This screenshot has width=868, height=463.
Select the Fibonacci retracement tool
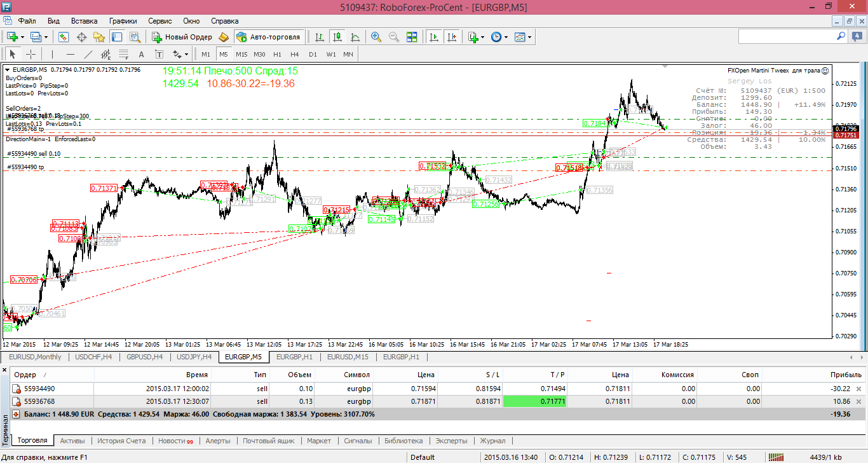point(124,54)
